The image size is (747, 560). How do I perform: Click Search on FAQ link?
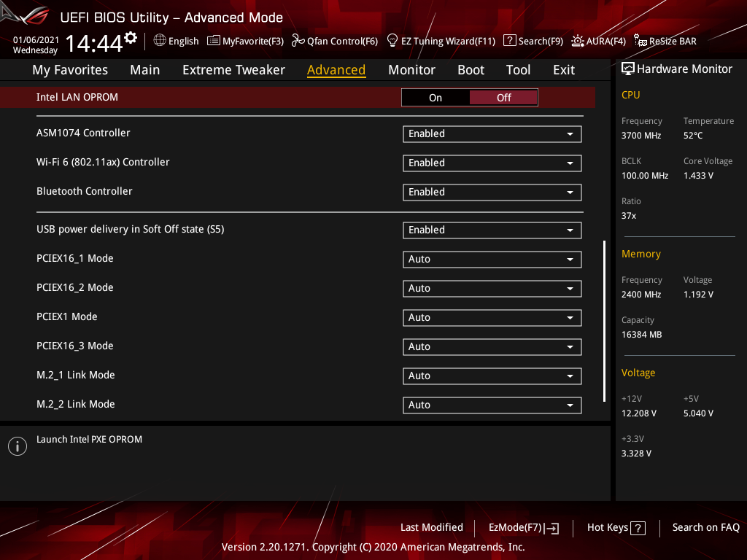point(705,528)
